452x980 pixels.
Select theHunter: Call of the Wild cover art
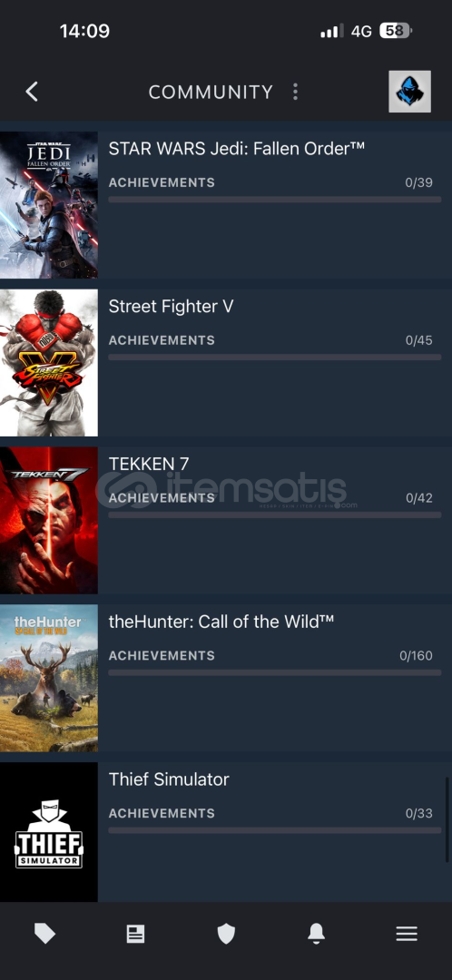pos(49,678)
